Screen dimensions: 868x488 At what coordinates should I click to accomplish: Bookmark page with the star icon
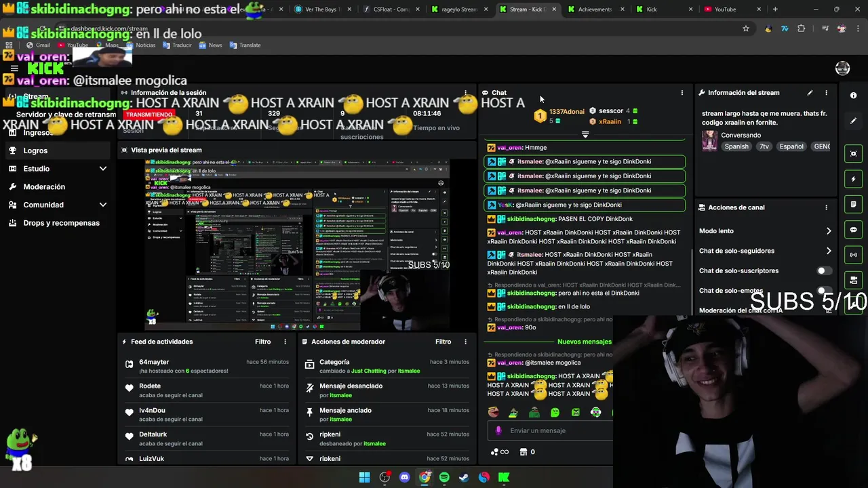746,28
